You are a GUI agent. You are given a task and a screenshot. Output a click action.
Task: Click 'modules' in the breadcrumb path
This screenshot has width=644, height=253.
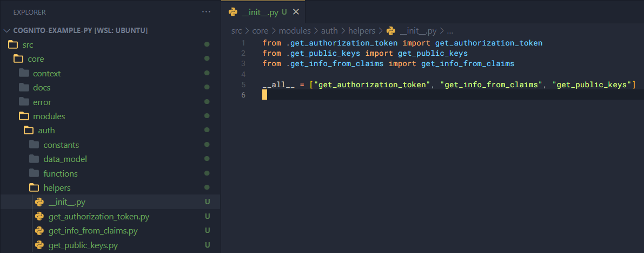click(x=295, y=31)
